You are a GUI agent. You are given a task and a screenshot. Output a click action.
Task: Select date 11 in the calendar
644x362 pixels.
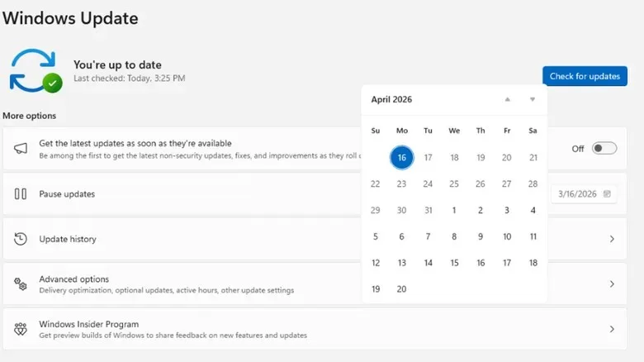click(x=533, y=236)
